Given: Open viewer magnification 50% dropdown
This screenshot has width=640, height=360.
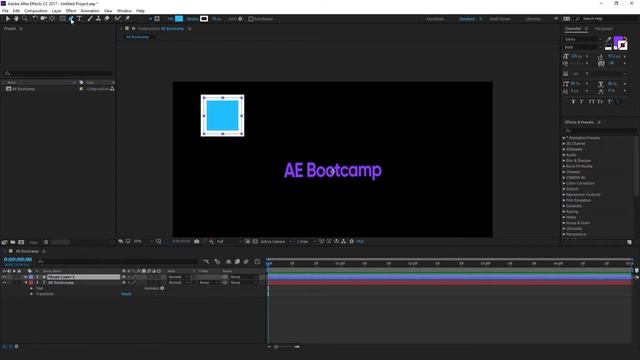Looking at the screenshot, I should (x=143, y=242).
